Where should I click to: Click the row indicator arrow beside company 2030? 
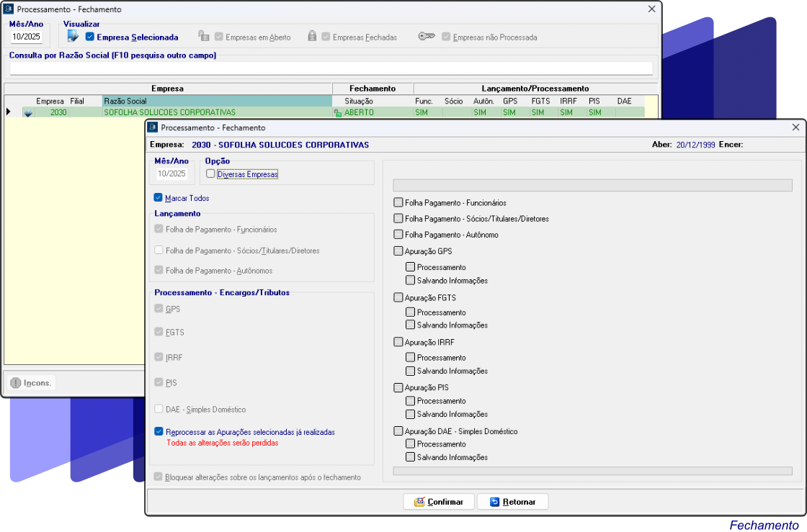point(9,112)
